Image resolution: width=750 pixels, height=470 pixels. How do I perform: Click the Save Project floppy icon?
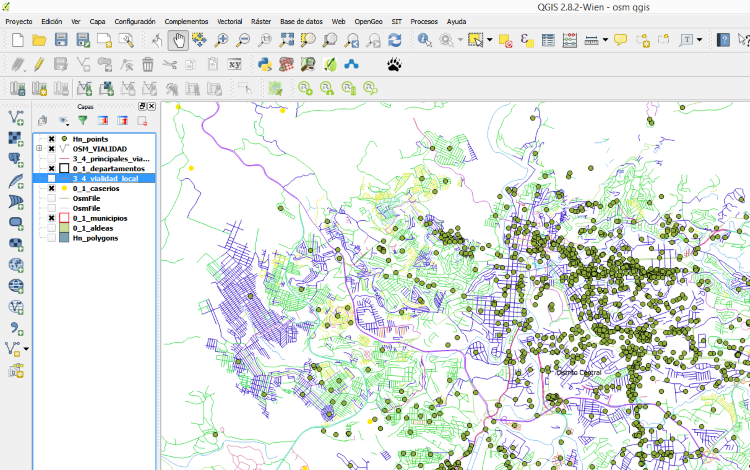[61, 40]
